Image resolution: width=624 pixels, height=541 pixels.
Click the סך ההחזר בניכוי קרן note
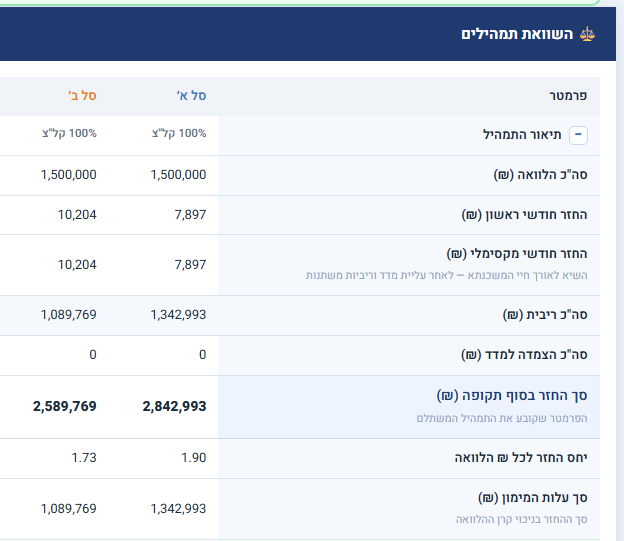(x=521, y=520)
